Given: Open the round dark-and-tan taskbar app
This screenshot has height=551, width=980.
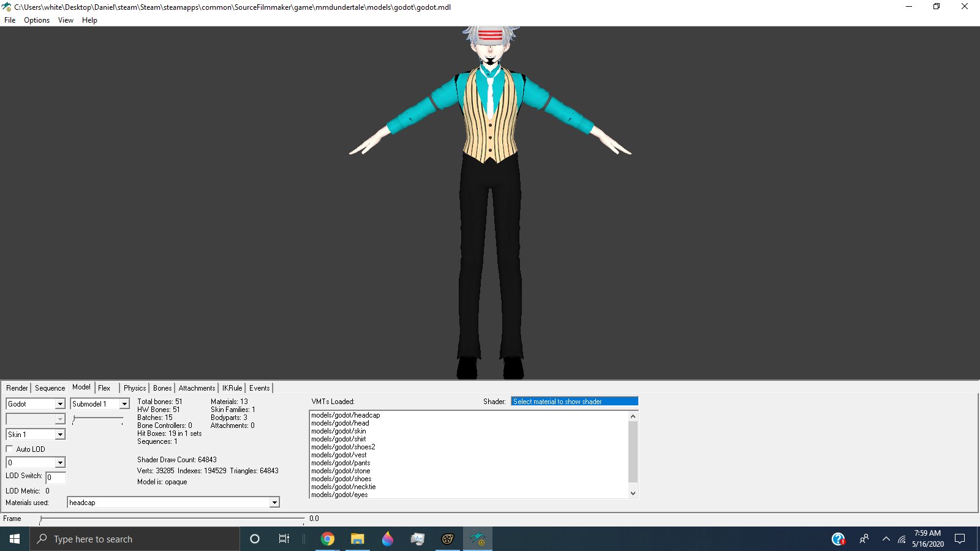Looking at the screenshot, I should (448, 539).
